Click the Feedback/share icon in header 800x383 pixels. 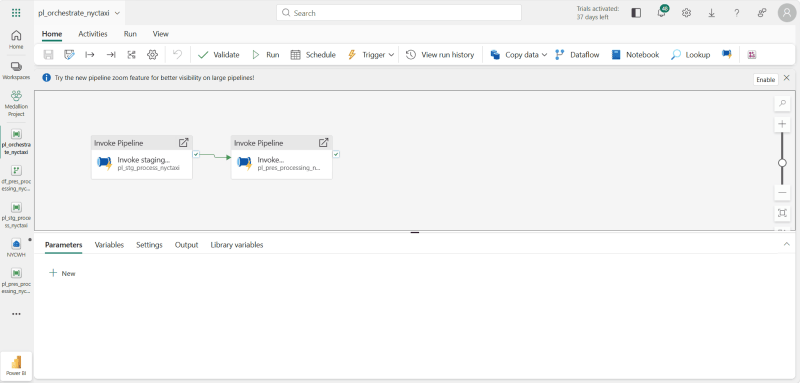click(x=762, y=13)
